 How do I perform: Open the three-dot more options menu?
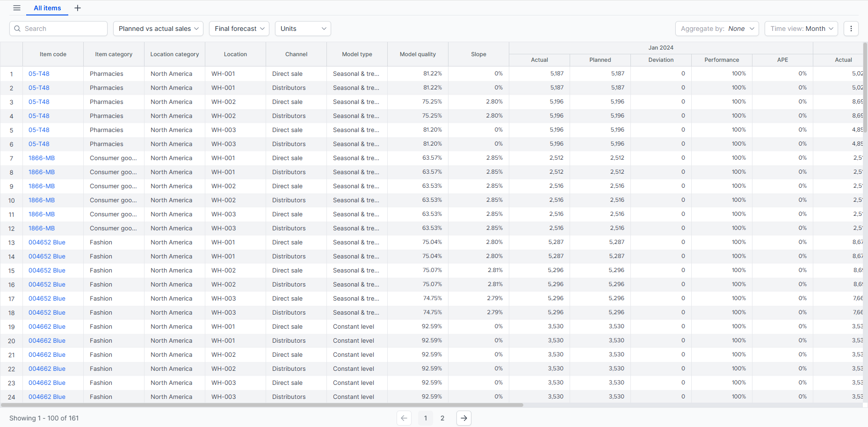pos(851,29)
